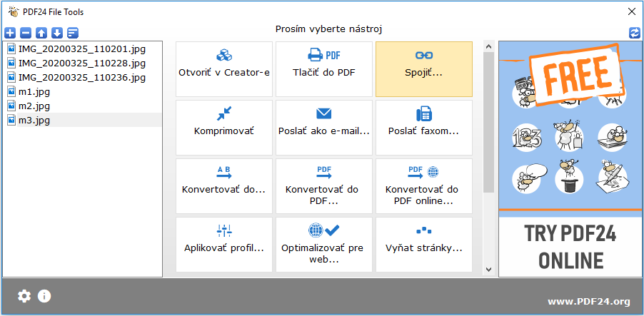Choose the Konvertovať do PDF online... tile

point(424,186)
